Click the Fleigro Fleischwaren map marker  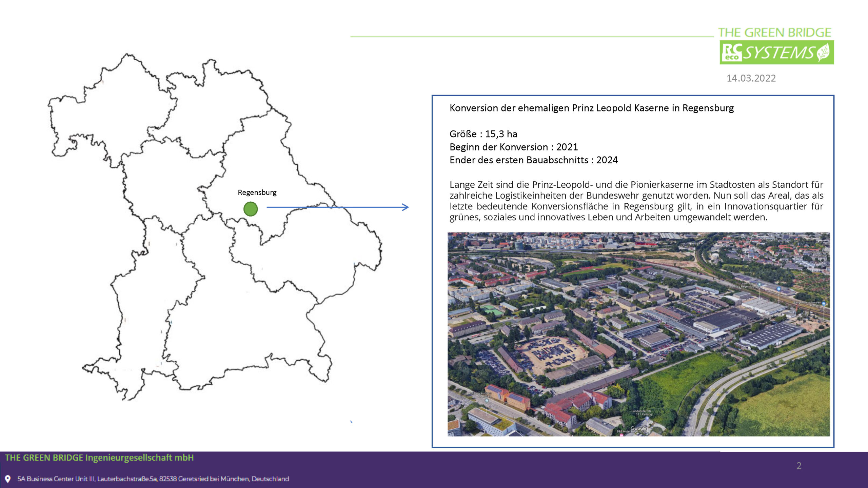point(823,303)
